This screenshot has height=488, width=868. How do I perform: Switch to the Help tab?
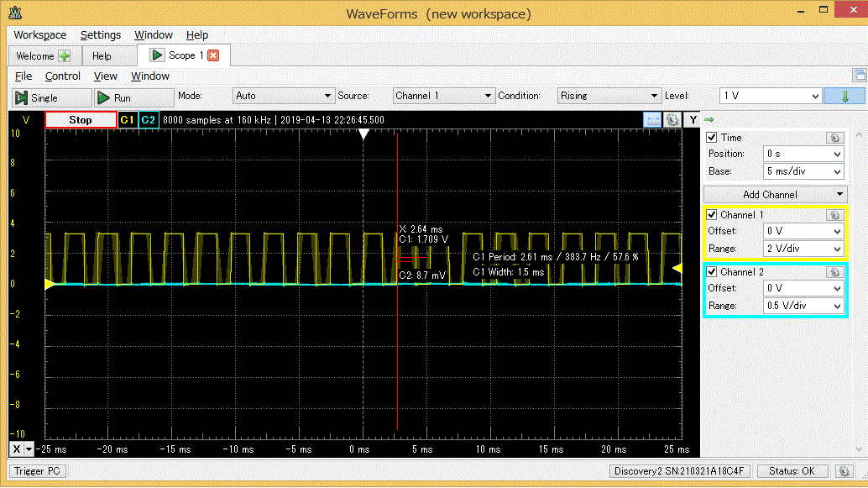click(x=110, y=56)
